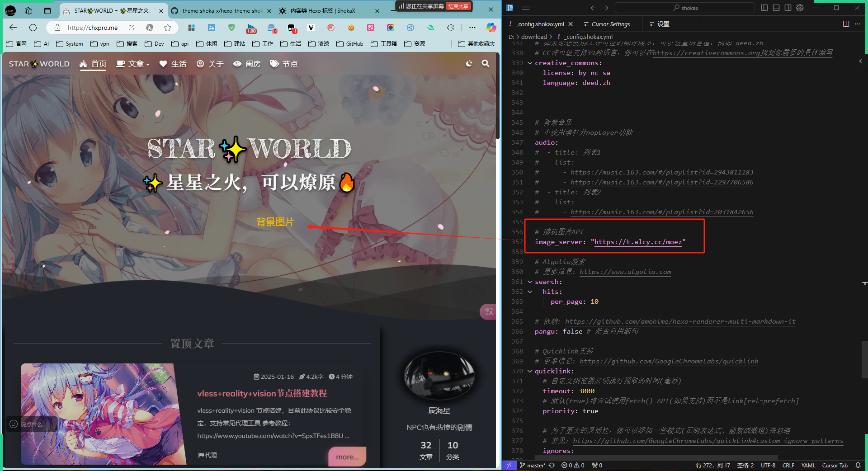Viewport: 868px width, 471px height.
Task: Open Cursor settings gear icon
Action: [800, 8]
